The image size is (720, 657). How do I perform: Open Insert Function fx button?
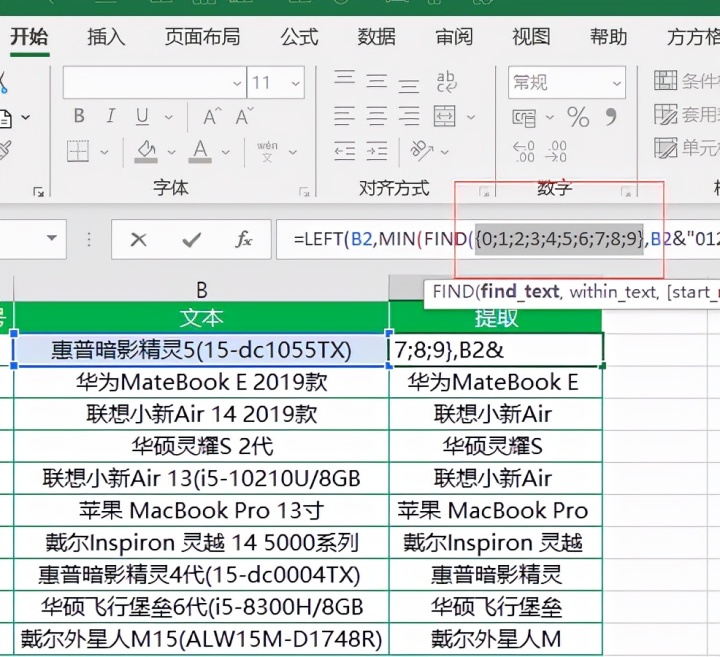click(243, 239)
